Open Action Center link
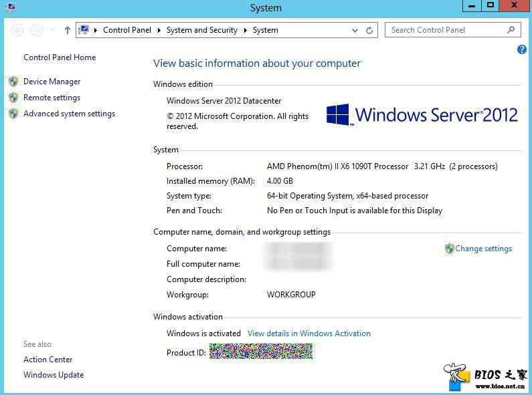 [48, 360]
